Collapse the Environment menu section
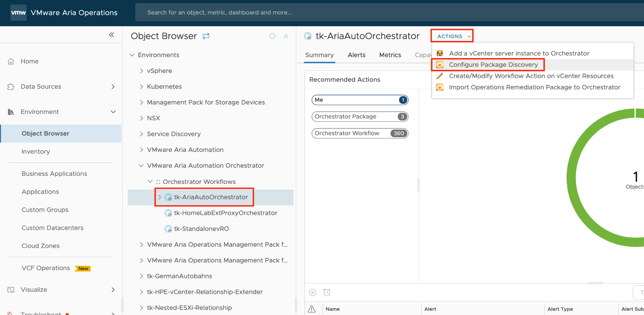This screenshot has height=315, width=644. pyautogui.click(x=113, y=112)
